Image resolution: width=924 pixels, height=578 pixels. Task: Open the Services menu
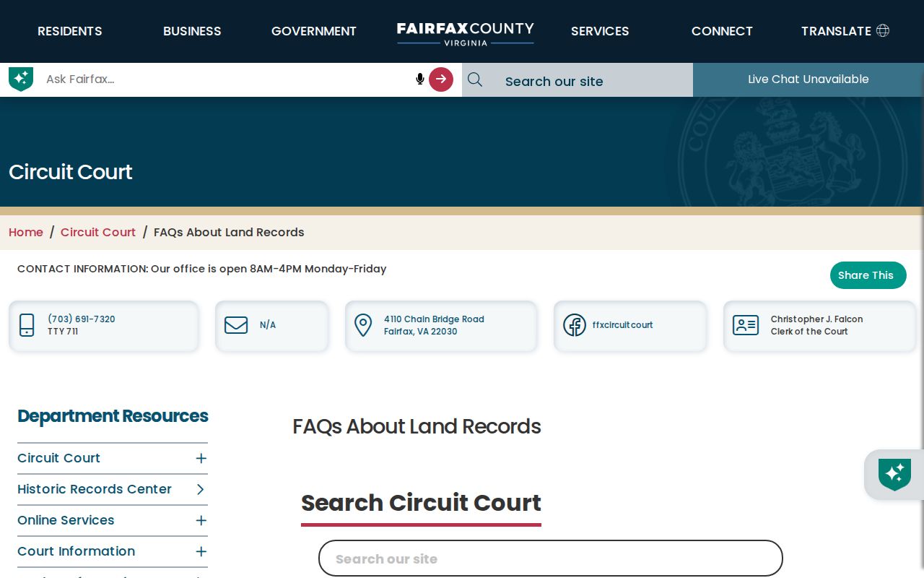pos(600,31)
